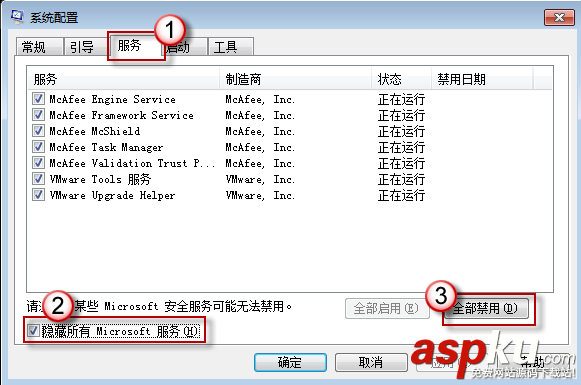Viewport: 581px width, 385px height.
Task: Open the 工具 tab
Action: pyautogui.click(x=230, y=47)
